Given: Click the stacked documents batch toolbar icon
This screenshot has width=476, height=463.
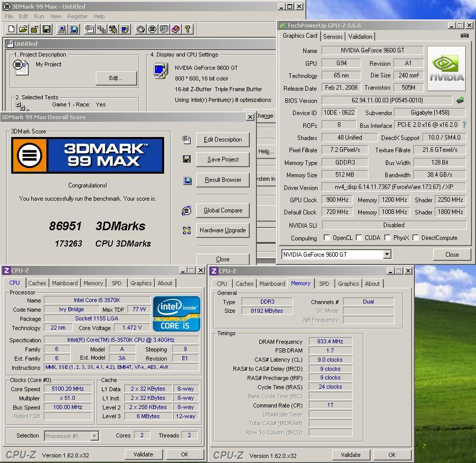Looking at the screenshot, I should (164, 29).
